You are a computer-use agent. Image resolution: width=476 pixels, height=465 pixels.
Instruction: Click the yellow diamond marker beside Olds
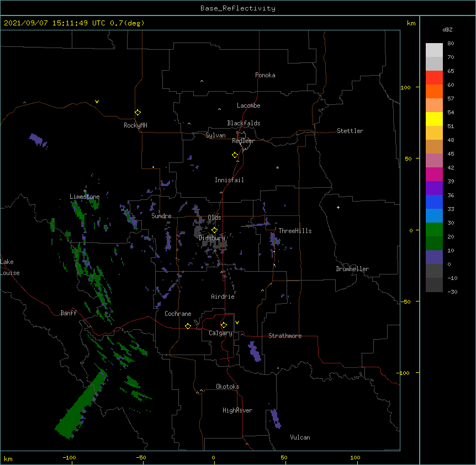coord(214,230)
